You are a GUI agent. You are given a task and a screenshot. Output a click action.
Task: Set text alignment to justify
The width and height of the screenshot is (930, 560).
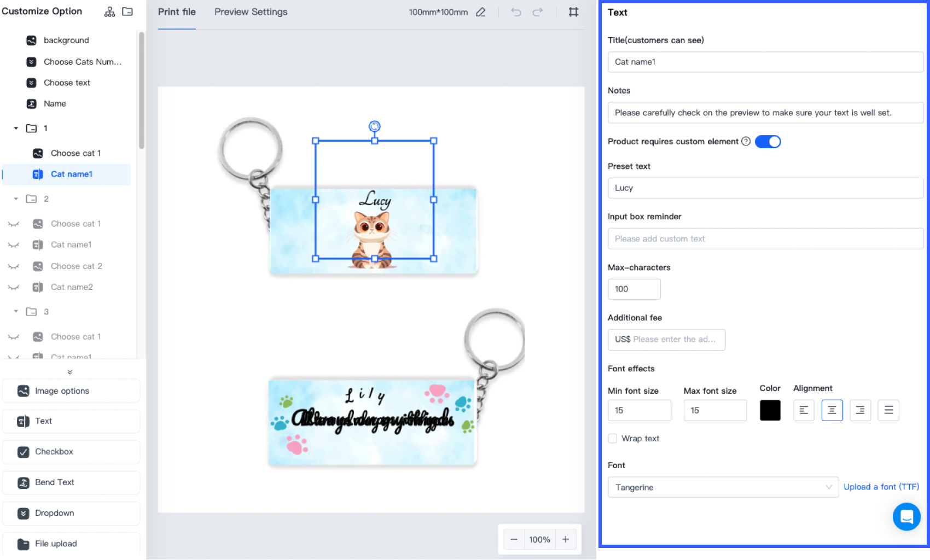[888, 410]
